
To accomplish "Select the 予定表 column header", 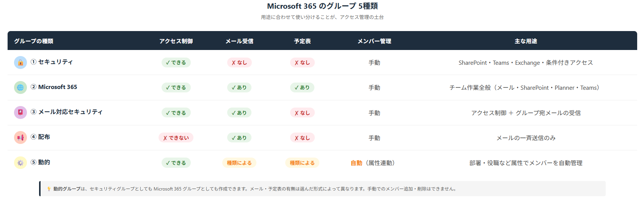I will (302, 41).
